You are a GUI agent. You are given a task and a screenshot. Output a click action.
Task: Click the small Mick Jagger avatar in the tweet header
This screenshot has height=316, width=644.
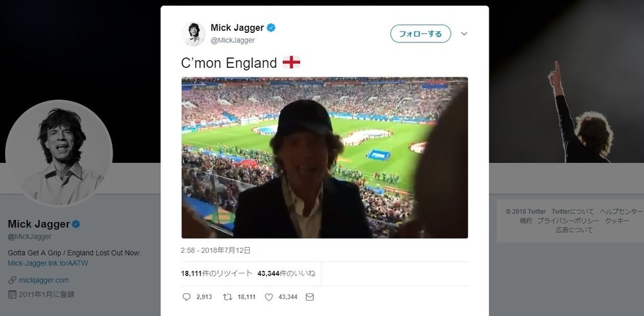pos(193,34)
